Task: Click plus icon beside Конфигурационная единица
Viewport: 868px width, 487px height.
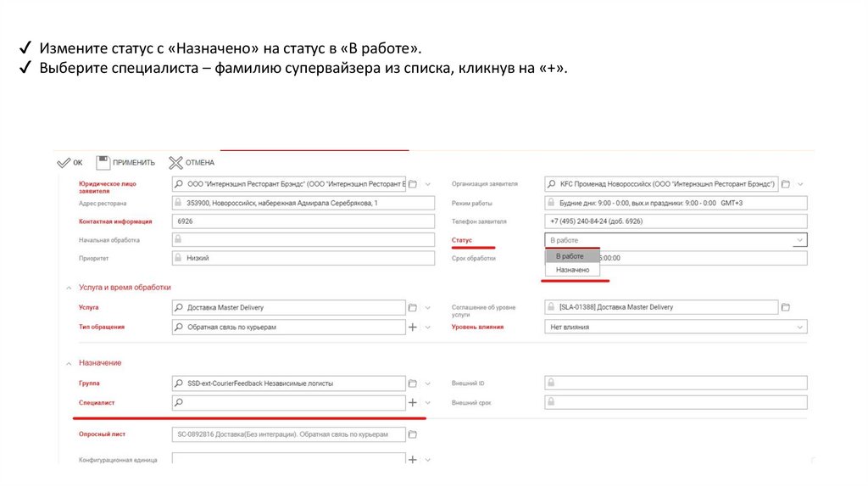Action: (413, 459)
